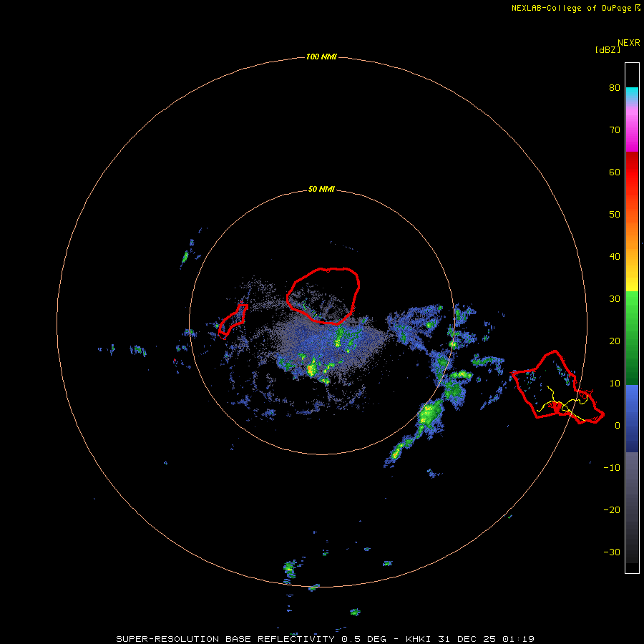Click the 30 dBZ scale value
Screen dimensions: 644x644
pos(615,298)
